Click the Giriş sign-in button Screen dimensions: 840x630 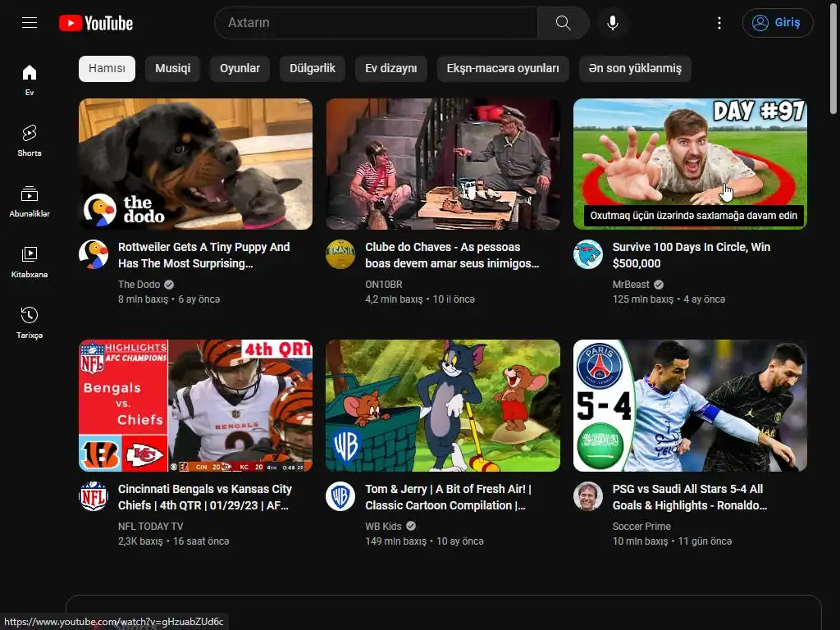tap(778, 22)
